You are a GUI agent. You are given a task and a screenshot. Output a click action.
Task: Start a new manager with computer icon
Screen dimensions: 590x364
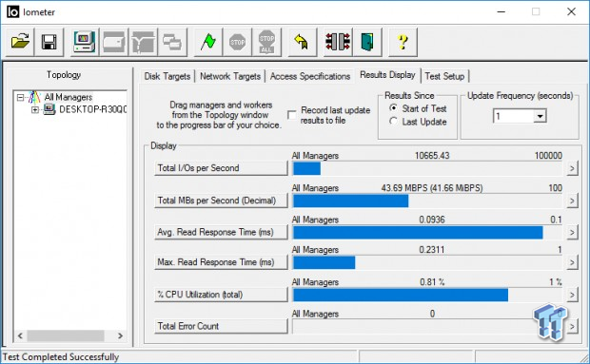(x=85, y=42)
